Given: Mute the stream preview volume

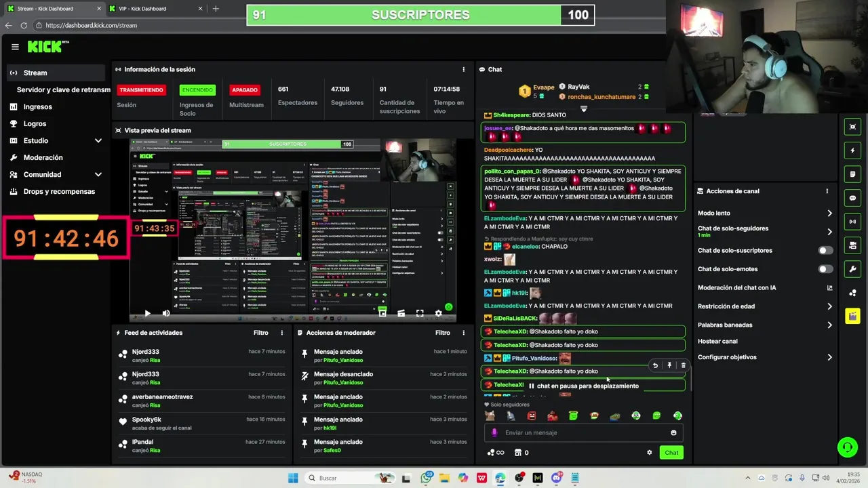Looking at the screenshot, I should point(166,313).
